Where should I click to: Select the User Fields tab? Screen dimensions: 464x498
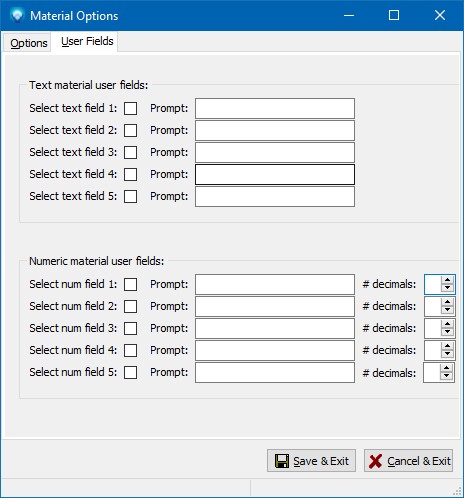tap(87, 41)
